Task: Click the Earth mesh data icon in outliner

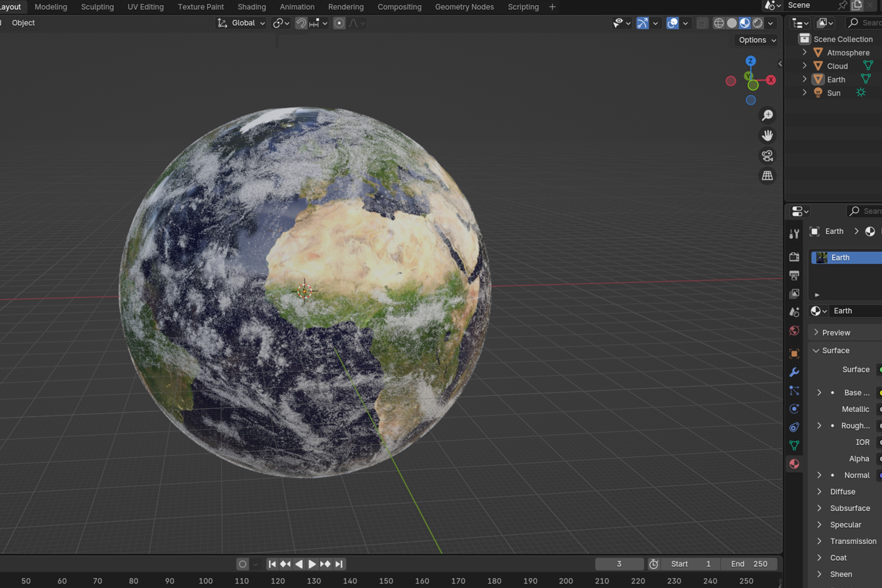Action: tap(866, 79)
